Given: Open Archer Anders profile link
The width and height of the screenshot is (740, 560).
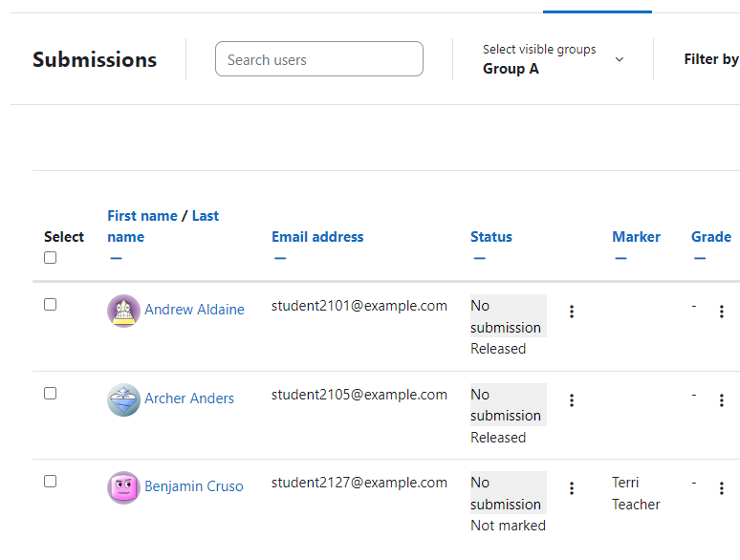Looking at the screenshot, I should (x=188, y=398).
